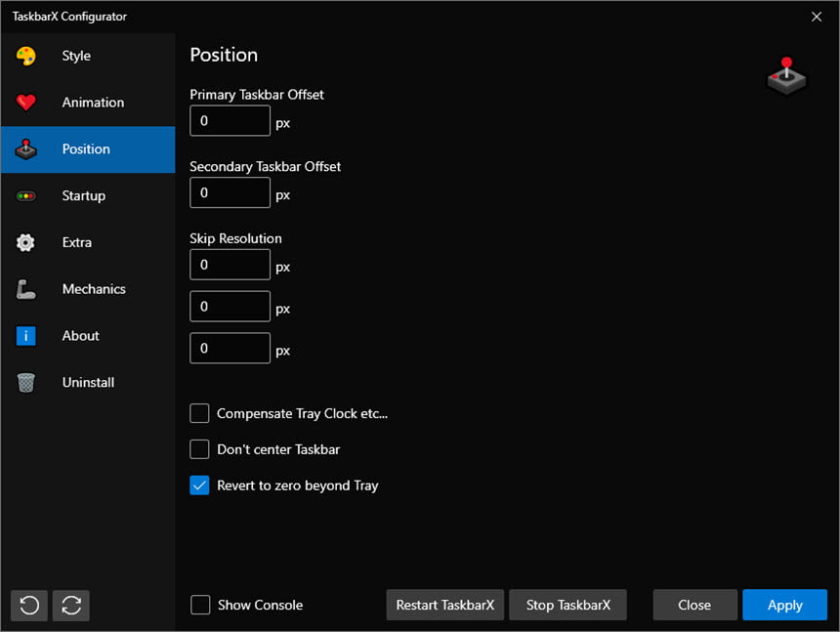
Task: Click the Skip Resolution label
Action: click(235, 239)
